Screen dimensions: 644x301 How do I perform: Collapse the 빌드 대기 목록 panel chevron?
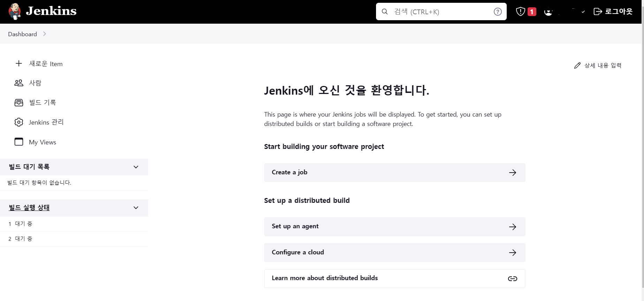point(136,167)
